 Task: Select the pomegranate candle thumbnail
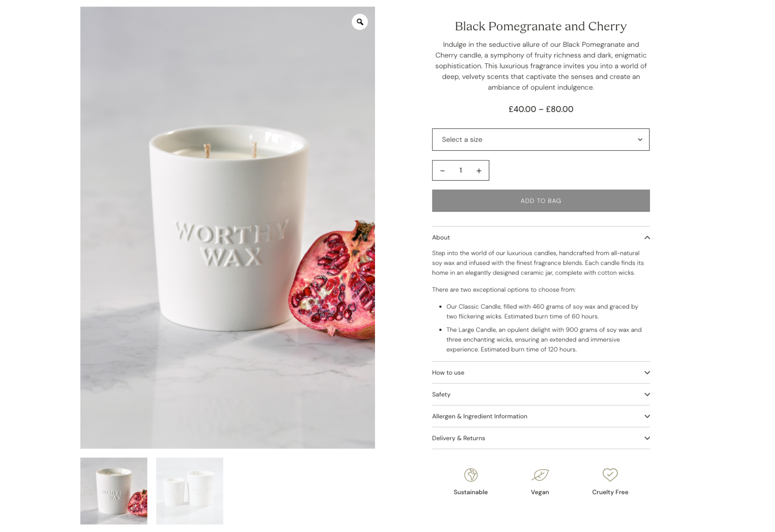114,491
